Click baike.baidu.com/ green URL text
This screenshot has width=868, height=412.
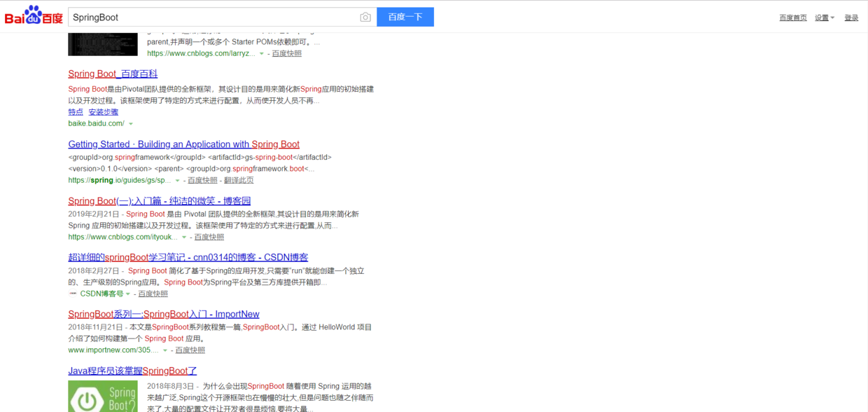(x=97, y=123)
